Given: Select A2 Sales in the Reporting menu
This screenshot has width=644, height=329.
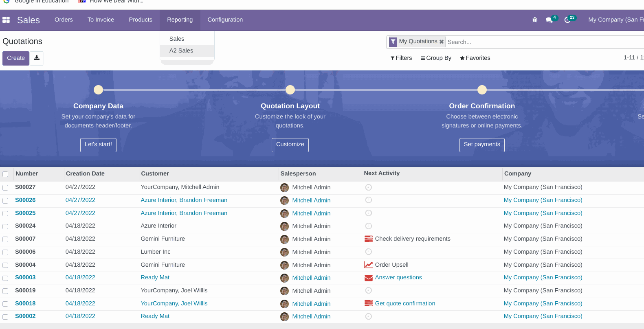Looking at the screenshot, I should click(187, 50).
